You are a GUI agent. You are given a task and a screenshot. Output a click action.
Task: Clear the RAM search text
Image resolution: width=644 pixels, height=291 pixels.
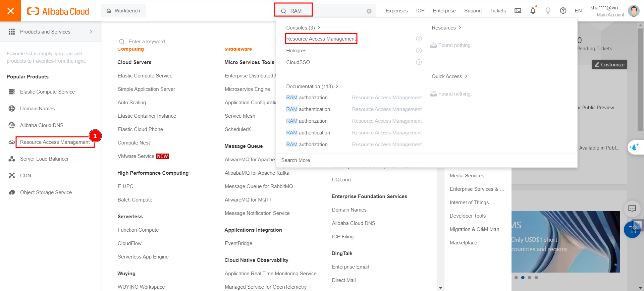(x=369, y=11)
